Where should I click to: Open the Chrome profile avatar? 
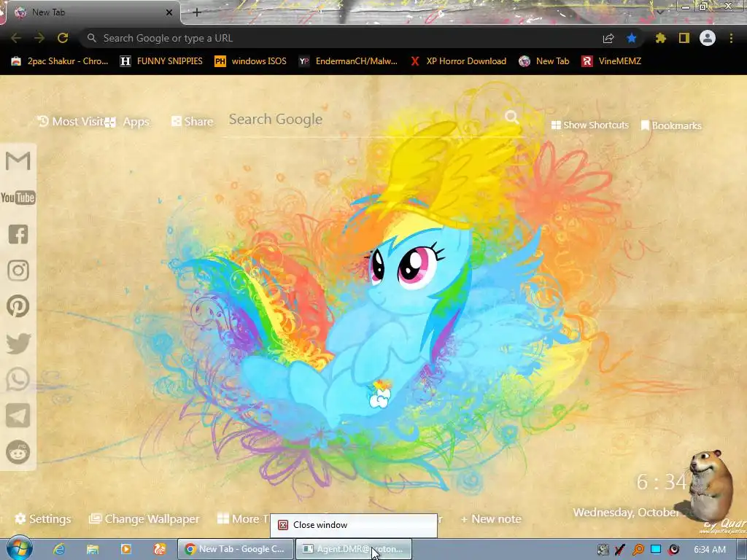708,38
